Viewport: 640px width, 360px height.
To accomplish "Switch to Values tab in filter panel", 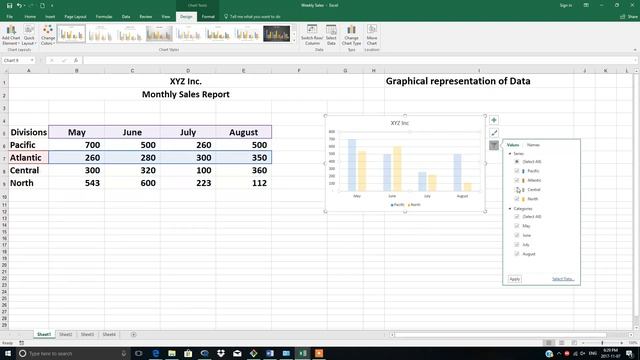I will (x=513, y=145).
